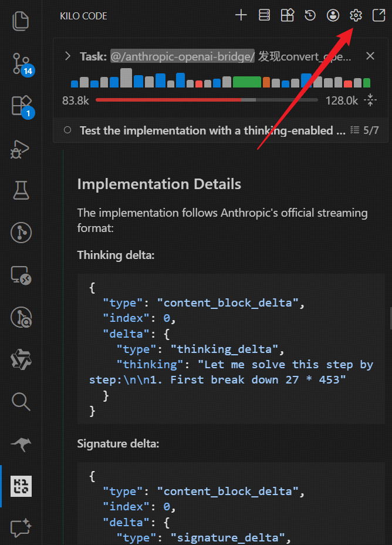
Task: Open the Testing flask icon
Action: click(21, 190)
